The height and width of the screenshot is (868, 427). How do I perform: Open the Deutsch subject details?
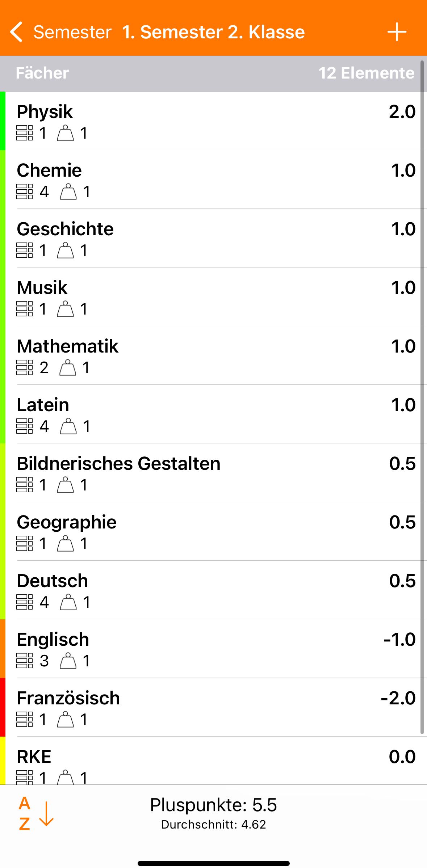[53, 581]
